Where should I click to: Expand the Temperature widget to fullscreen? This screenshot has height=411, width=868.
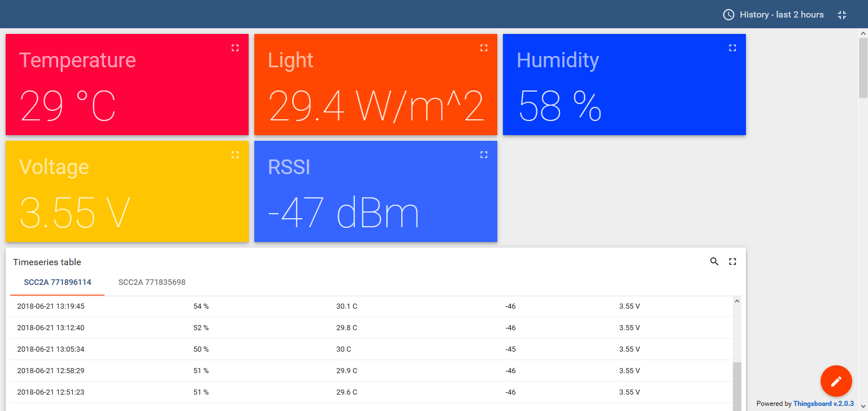235,47
